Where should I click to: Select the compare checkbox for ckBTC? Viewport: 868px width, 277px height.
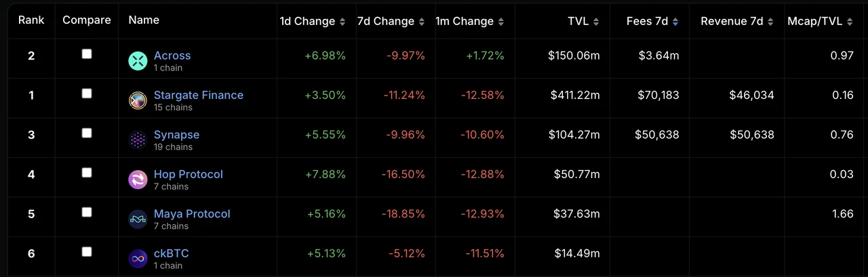(87, 252)
